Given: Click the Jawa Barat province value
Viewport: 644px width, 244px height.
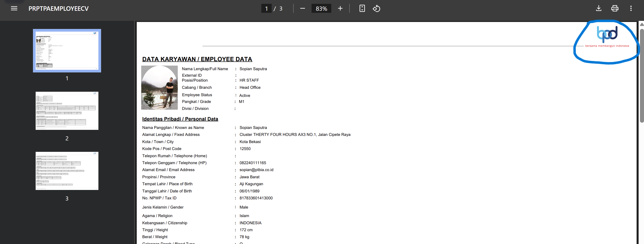Looking at the screenshot, I should [249, 177].
